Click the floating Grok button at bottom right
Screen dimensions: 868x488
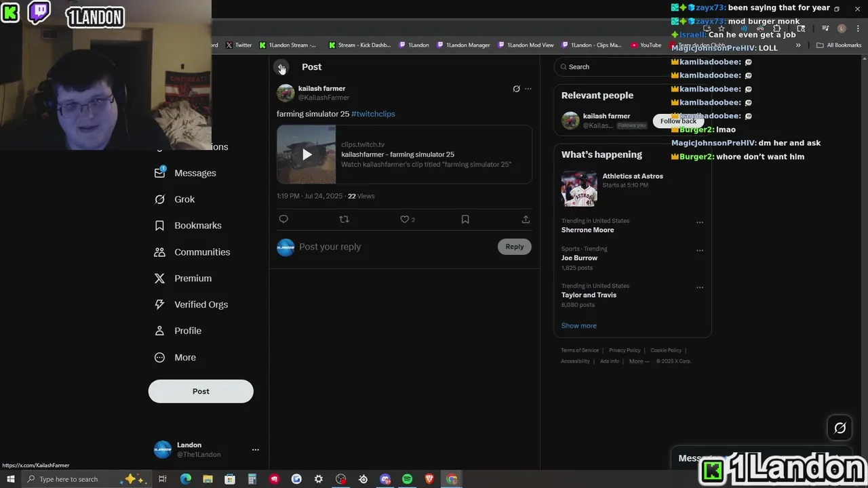coord(840,428)
